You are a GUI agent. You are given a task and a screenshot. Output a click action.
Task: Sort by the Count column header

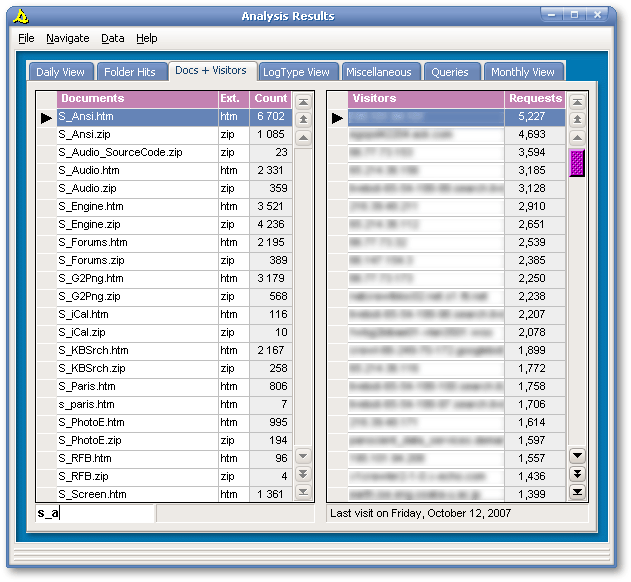[270, 99]
